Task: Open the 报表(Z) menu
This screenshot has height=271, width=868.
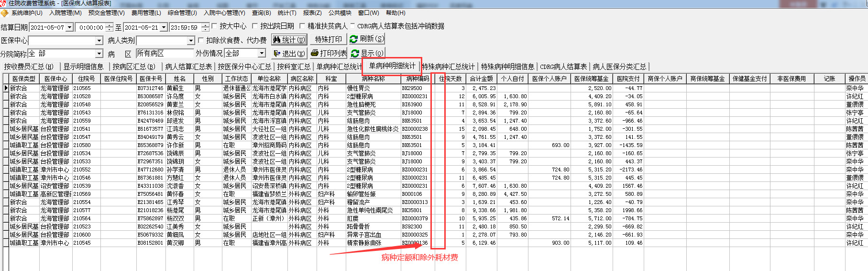Action: [x=312, y=13]
